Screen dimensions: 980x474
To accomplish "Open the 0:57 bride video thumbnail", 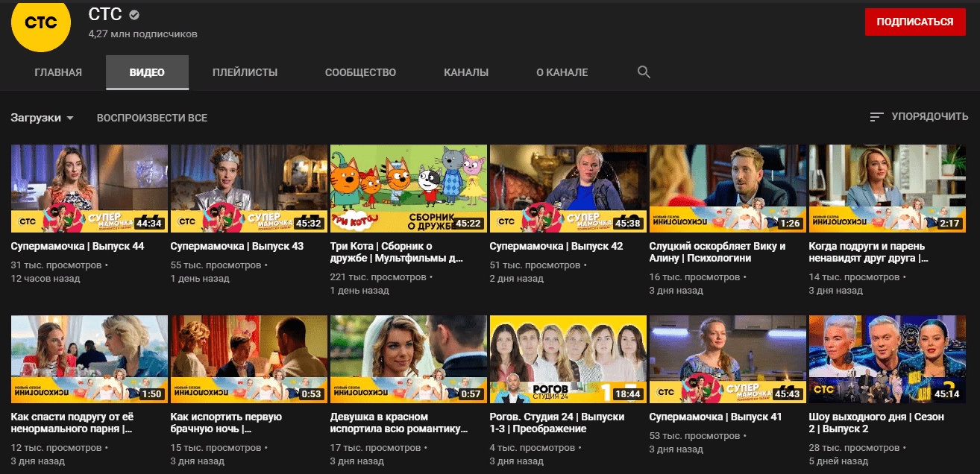I will coord(409,359).
